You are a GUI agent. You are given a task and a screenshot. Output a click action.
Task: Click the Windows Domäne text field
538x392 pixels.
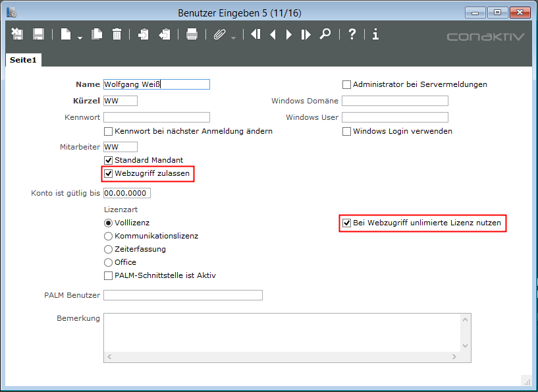coord(394,101)
